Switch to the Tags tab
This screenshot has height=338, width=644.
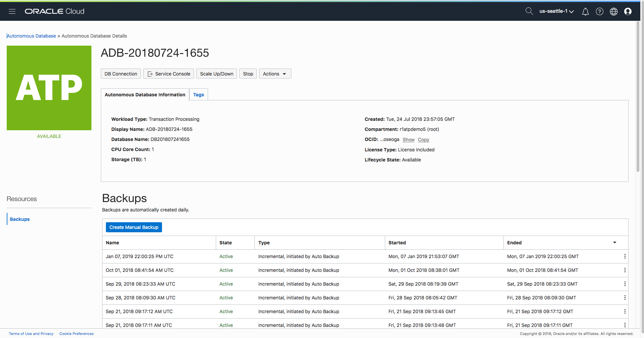(x=199, y=95)
